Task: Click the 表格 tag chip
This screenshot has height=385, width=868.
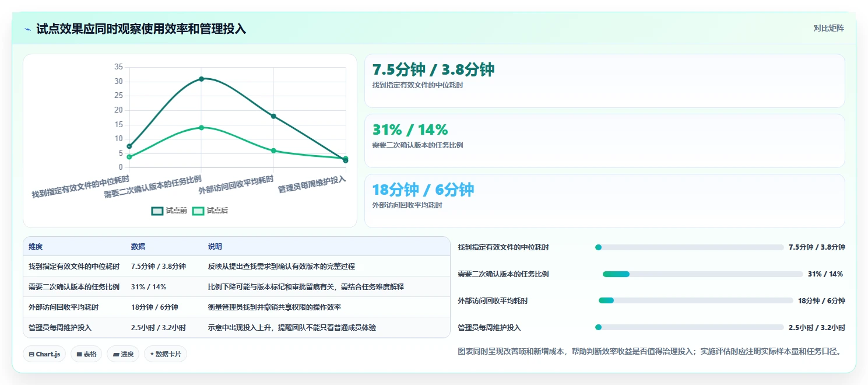Action: coord(86,354)
